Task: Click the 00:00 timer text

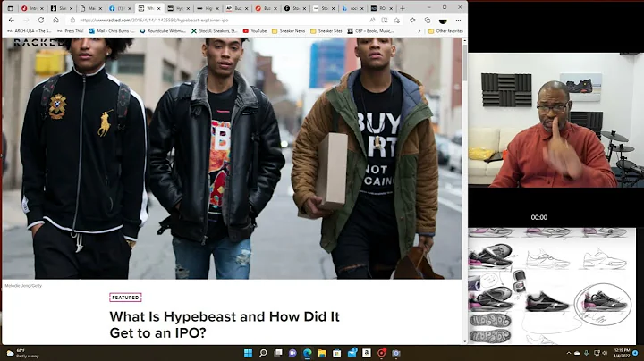Action: pyautogui.click(x=538, y=217)
